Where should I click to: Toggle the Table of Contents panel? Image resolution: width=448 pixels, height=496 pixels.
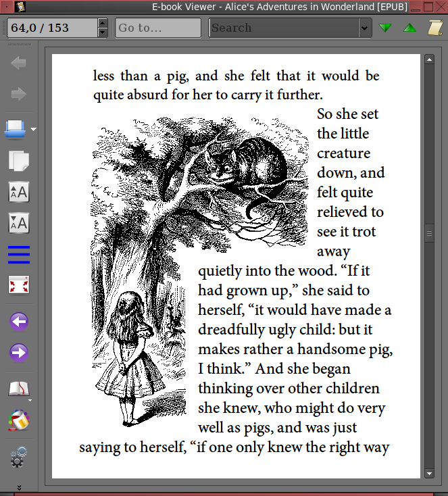(x=18, y=255)
